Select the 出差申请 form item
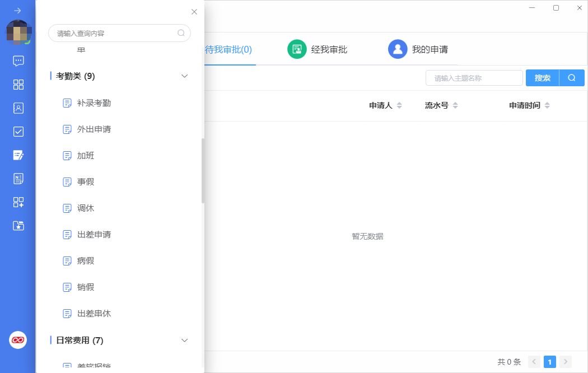The width and height of the screenshot is (588, 373). tap(94, 235)
